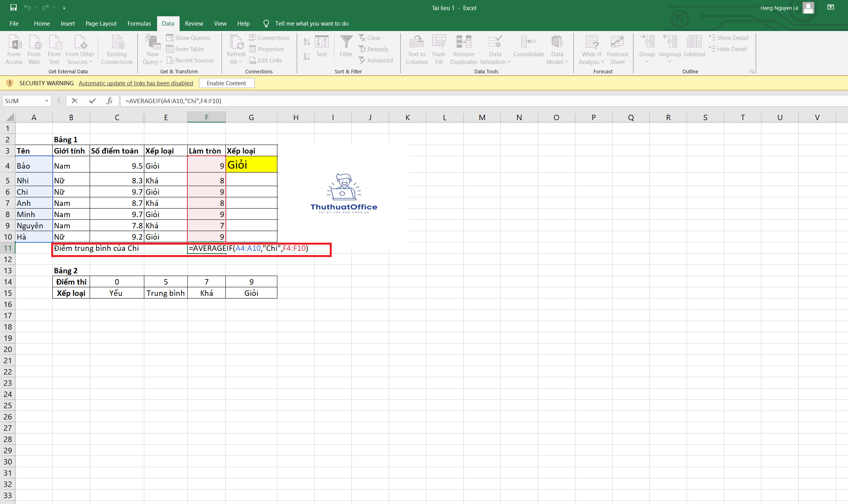
Task: Open the Advanced filter dialog
Action: (376, 60)
